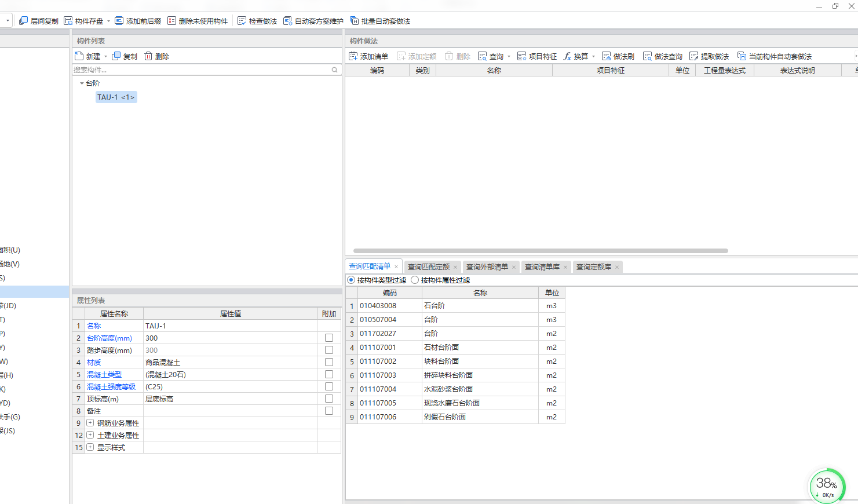Click horizontal scrollbar in 构件做法 table
858x504 pixels.
pyautogui.click(x=541, y=251)
